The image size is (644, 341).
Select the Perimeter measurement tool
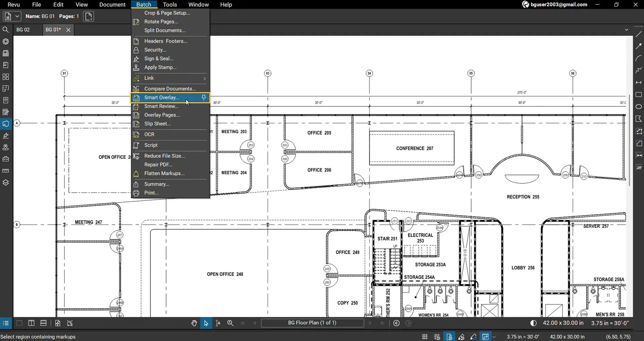click(x=639, y=131)
